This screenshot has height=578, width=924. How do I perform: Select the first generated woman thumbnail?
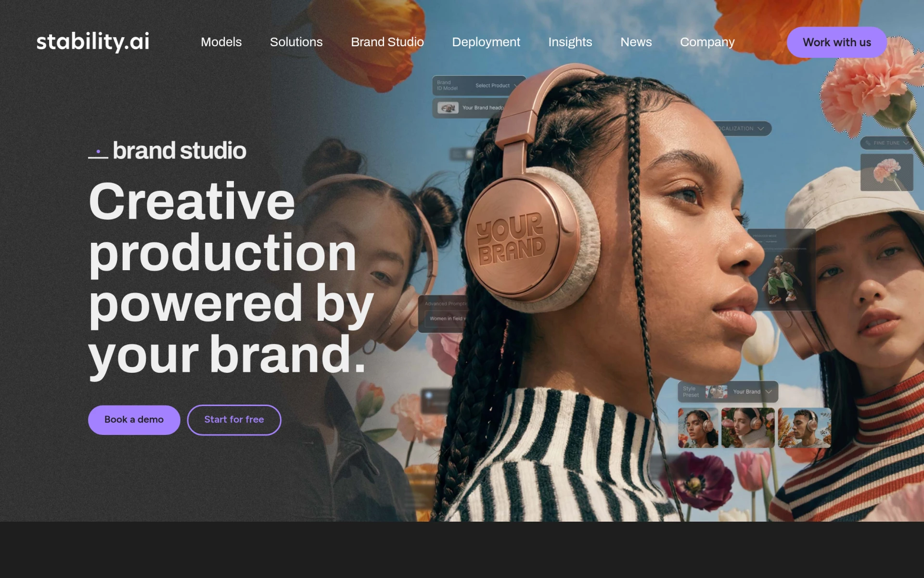point(698,428)
